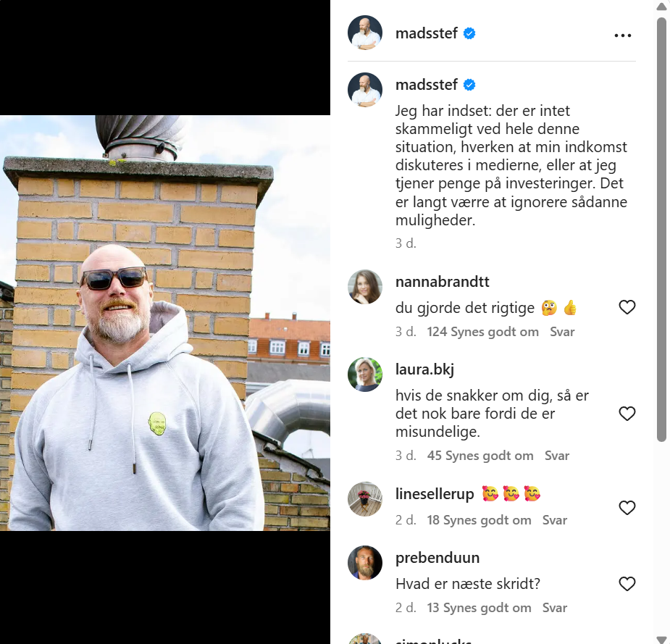Reply to prebenduun's comment via Svar
This screenshot has height=644, width=670.
click(555, 608)
